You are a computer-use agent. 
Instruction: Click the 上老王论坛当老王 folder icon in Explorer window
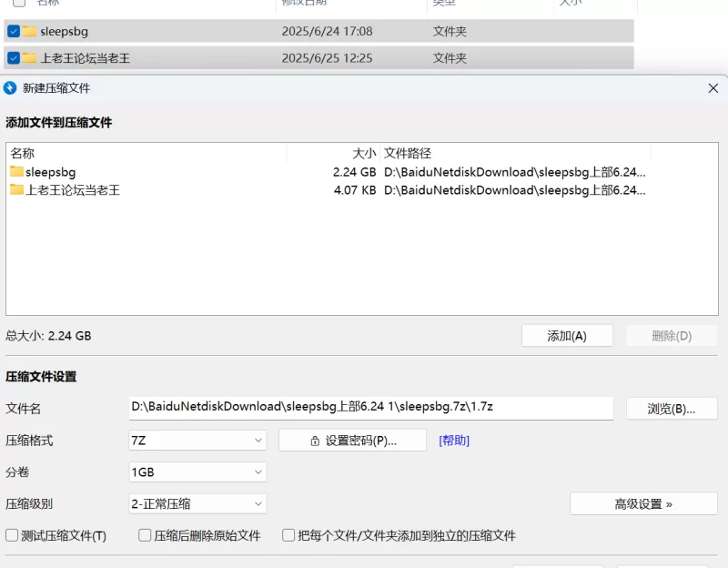point(29,58)
